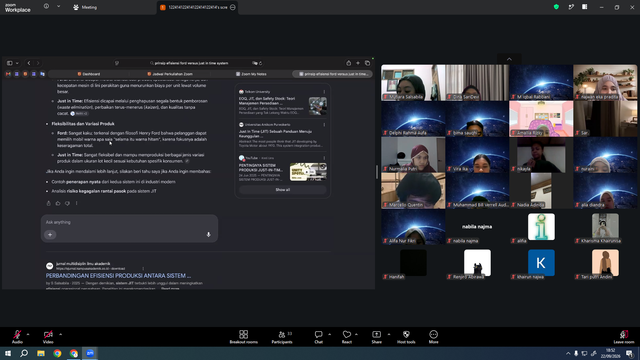Click the Share screen button
This screenshot has width=640, height=360.
tap(376, 337)
